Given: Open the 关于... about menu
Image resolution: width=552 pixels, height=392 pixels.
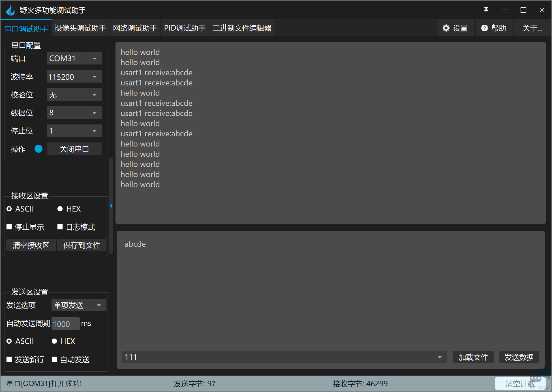Looking at the screenshot, I should (532, 28).
